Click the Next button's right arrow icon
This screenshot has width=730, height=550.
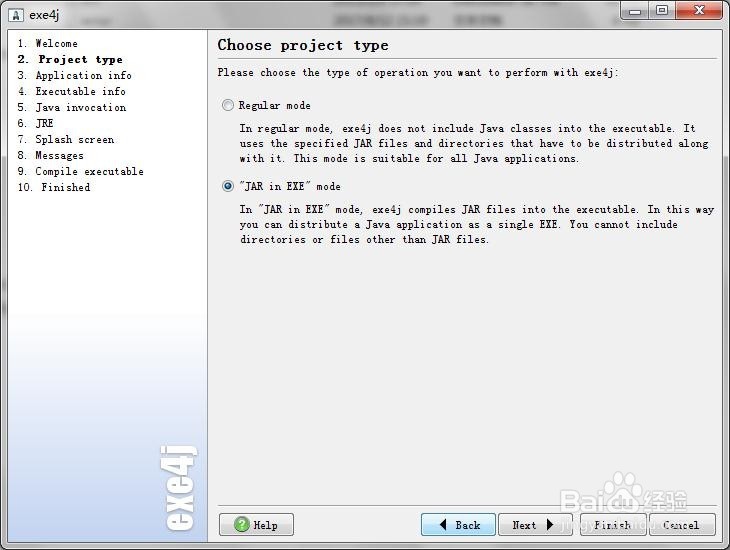tap(550, 524)
